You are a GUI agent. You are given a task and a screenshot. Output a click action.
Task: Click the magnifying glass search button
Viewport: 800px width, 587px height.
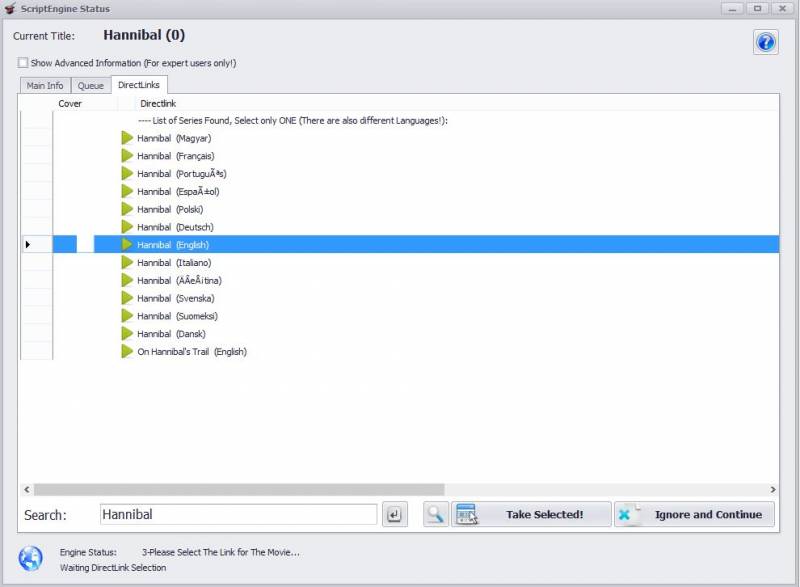(x=436, y=514)
